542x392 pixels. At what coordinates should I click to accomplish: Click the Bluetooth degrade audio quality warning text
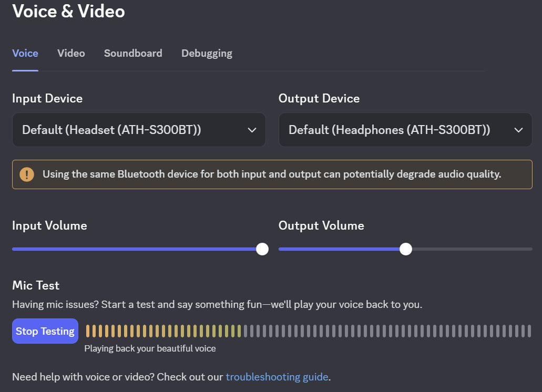pos(272,174)
